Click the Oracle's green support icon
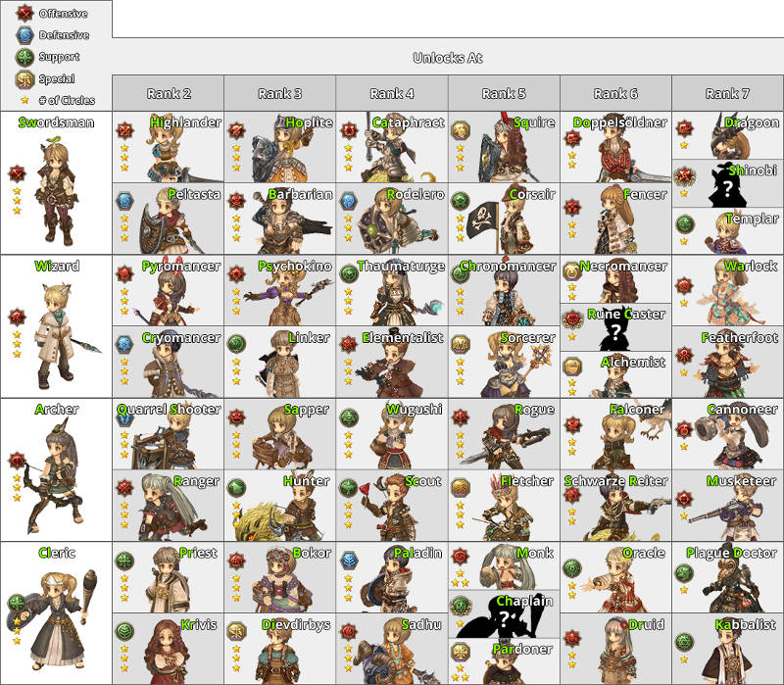Screen dimensions: 784x685 572,567
